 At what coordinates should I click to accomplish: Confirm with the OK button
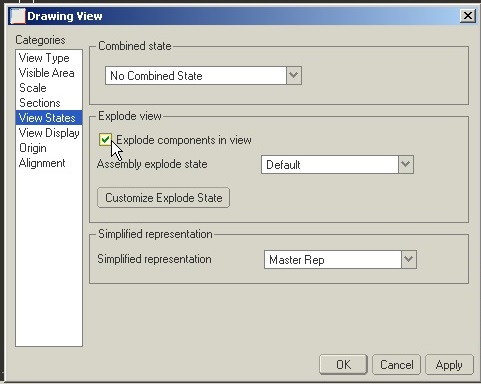343,365
